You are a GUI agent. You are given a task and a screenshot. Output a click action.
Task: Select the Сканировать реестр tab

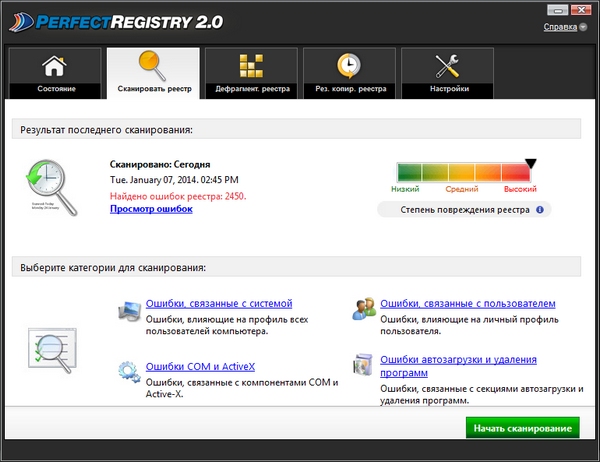click(x=153, y=73)
